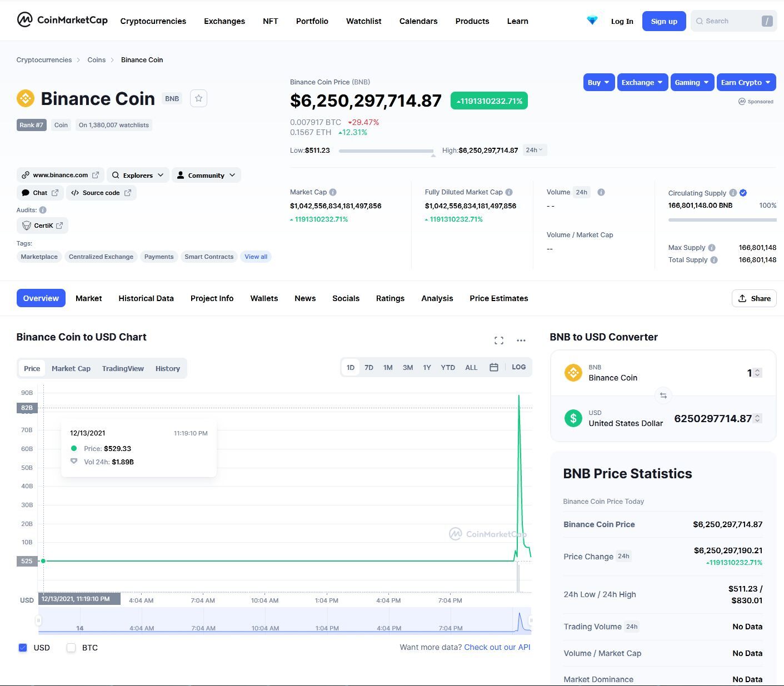784x686 pixels.
Task: Open the Exchange dropdown
Action: pyautogui.click(x=643, y=82)
